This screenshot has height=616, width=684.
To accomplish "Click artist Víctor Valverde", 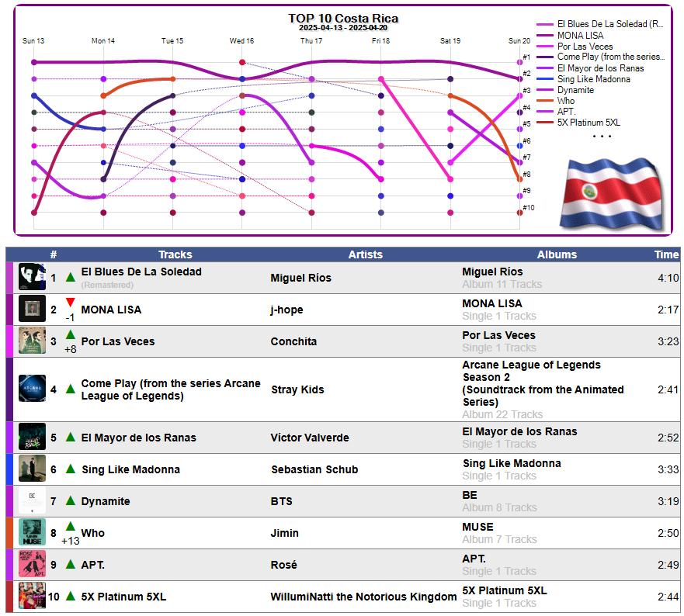I will (x=310, y=438).
